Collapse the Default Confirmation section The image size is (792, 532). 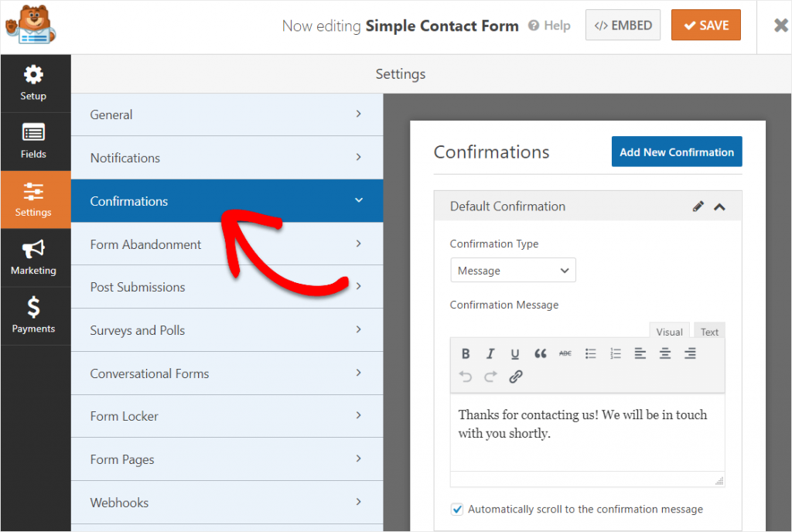(719, 206)
